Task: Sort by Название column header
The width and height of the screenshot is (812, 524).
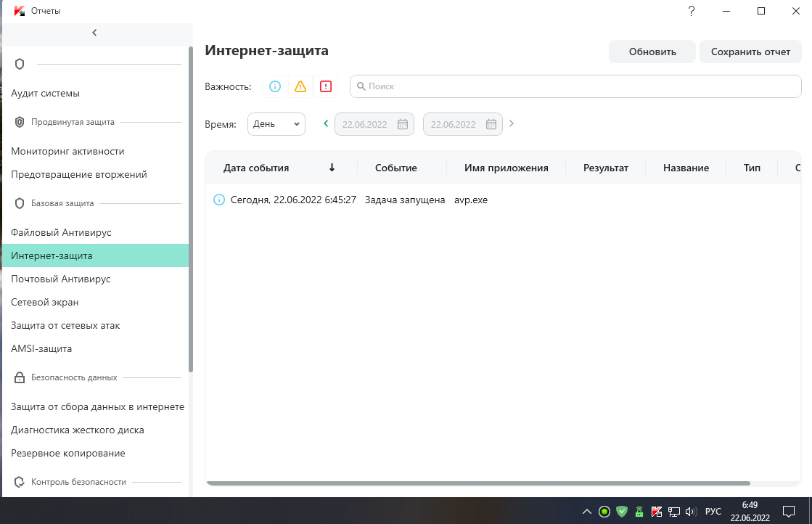Action: (x=686, y=168)
